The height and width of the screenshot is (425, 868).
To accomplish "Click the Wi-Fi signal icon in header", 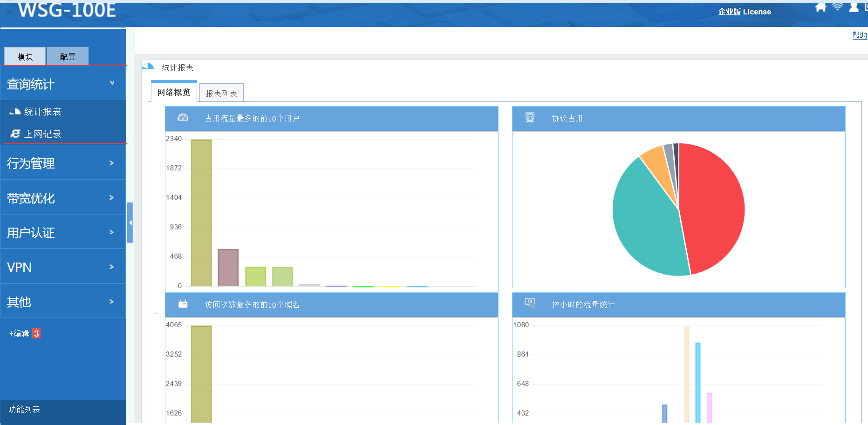I will (837, 7).
